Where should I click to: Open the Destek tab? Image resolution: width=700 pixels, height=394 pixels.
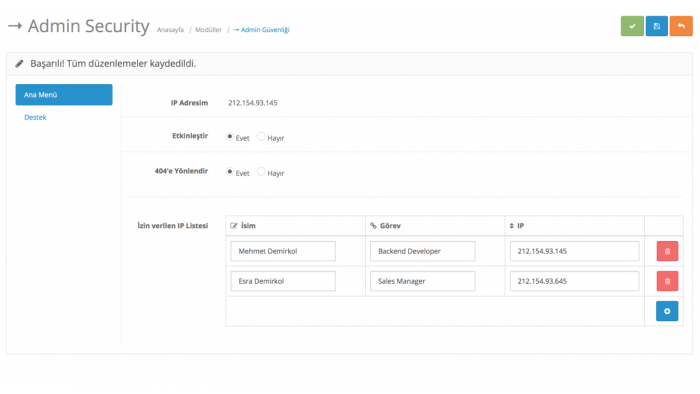35,117
